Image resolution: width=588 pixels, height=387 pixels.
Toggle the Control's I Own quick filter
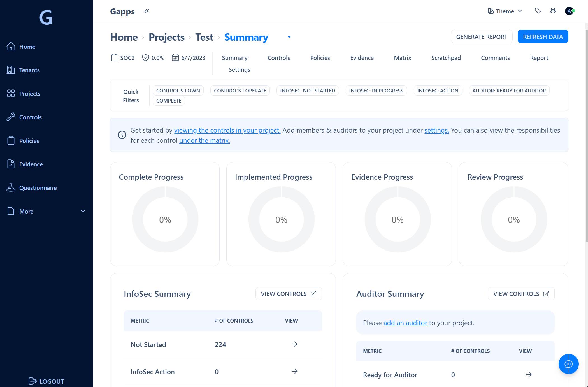178,91
